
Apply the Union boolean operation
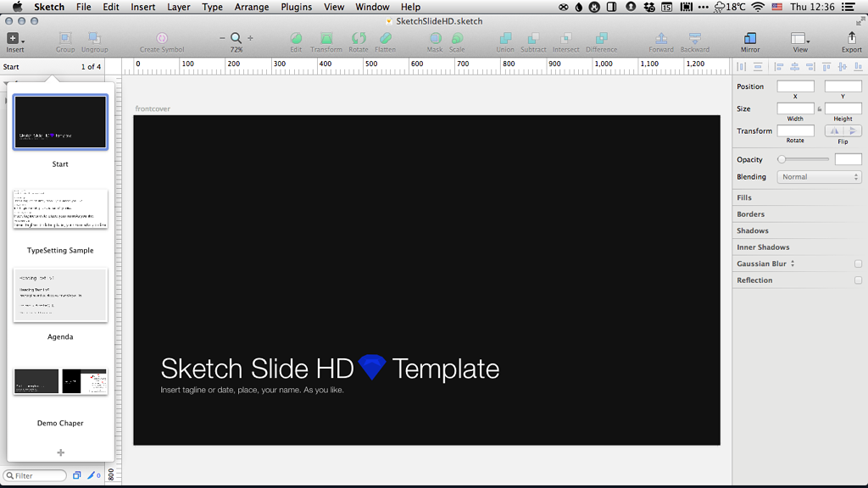(505, 38)
